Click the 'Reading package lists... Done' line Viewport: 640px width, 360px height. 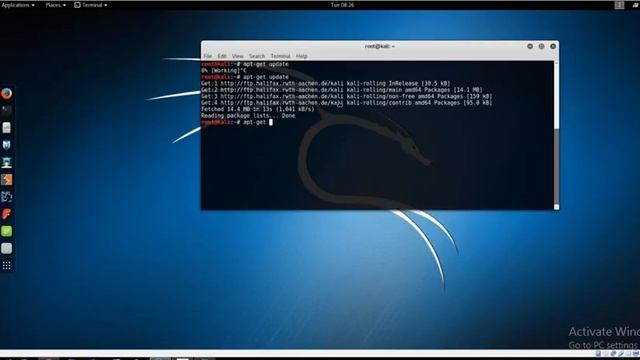tap(248, 116)
